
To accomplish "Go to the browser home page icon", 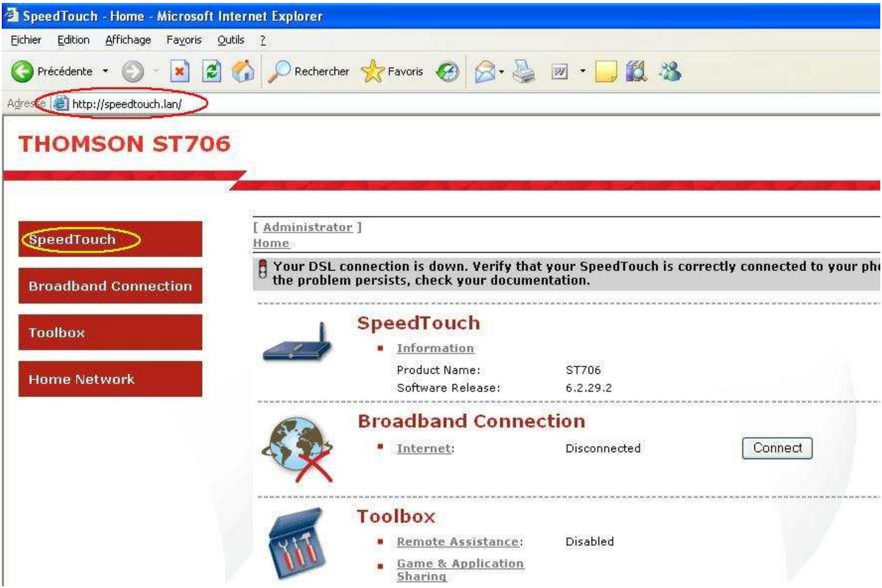I will pos(243,71).
